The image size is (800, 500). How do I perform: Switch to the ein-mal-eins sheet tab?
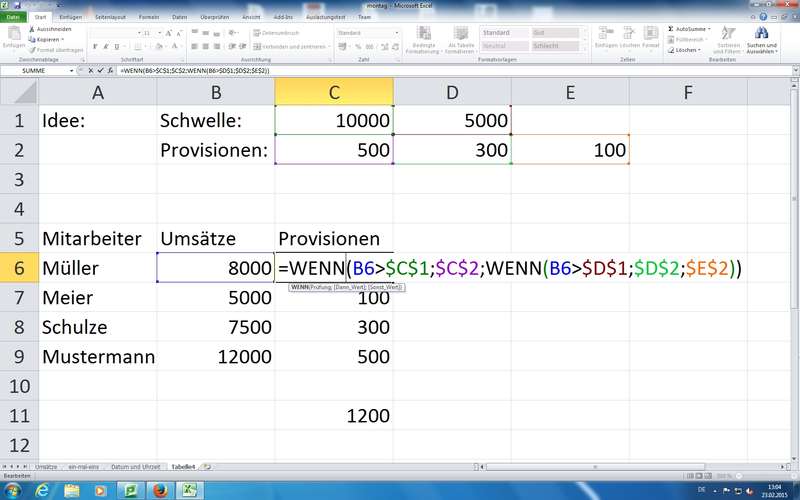tap(83, 467)
